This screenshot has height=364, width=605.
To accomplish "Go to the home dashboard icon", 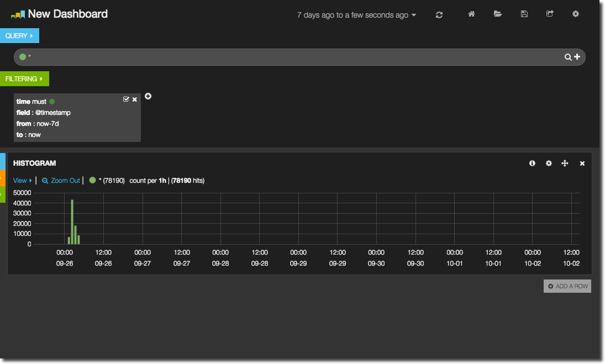I will pyautogui.click(x=471, y=14).
